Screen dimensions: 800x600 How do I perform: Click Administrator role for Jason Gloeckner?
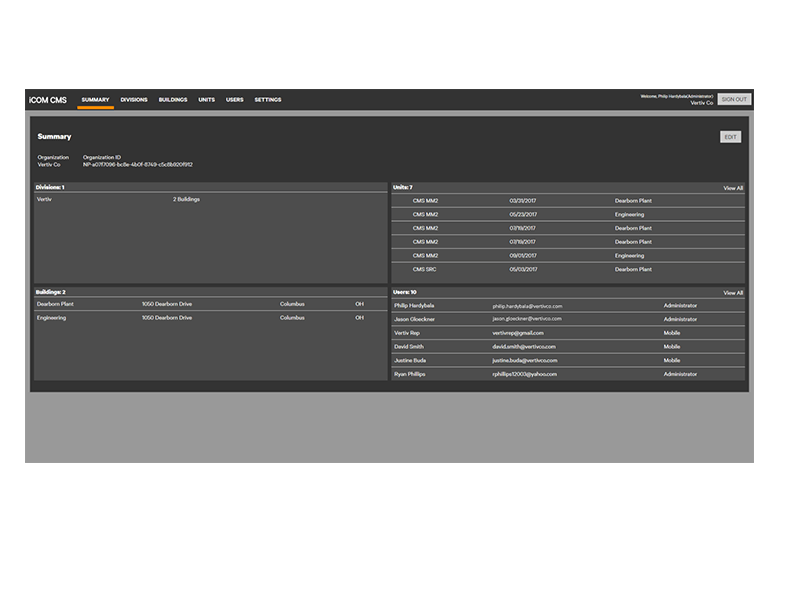click(x=680, y=319)
